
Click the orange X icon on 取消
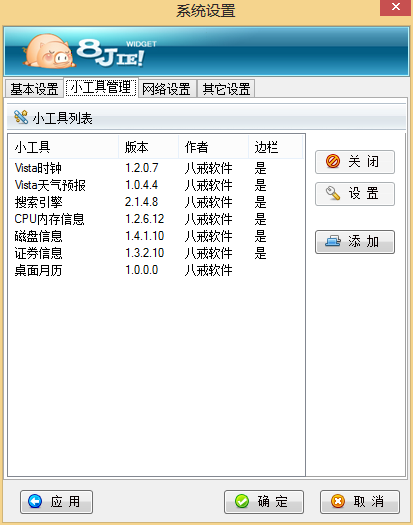point(338,501)
